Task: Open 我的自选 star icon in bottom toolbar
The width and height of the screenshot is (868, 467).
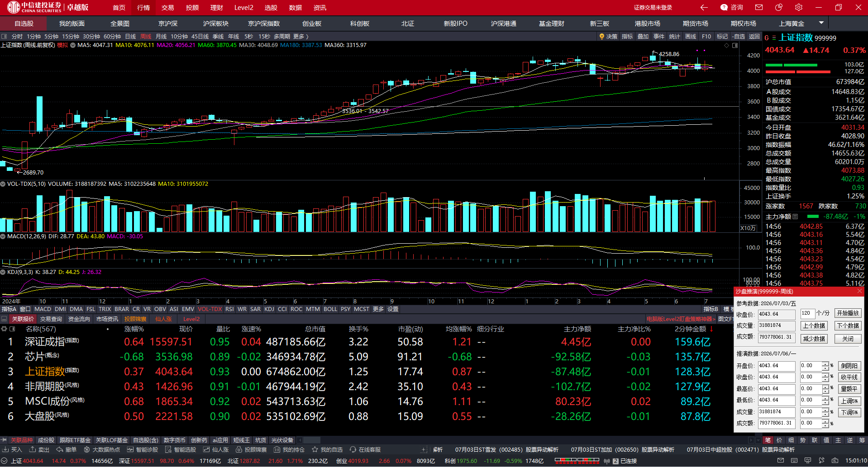Action: click(x=315, y=449)
